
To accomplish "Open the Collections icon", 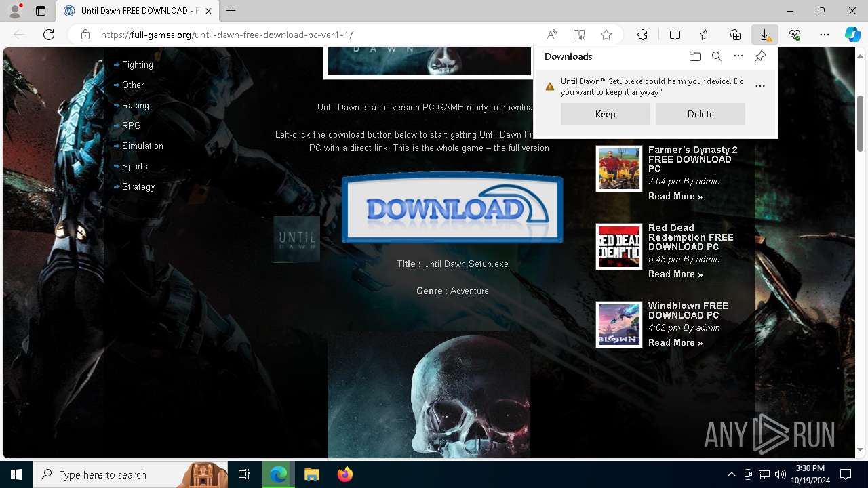I will coord(735,35).
